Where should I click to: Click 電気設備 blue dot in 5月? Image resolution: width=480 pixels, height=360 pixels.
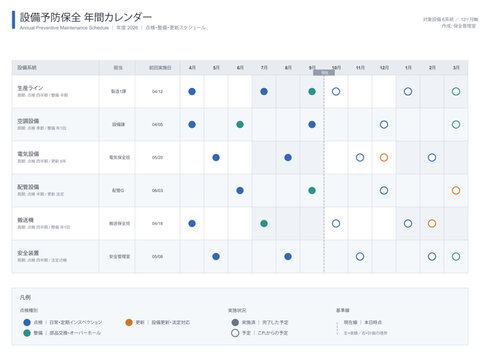click(216, 157)
